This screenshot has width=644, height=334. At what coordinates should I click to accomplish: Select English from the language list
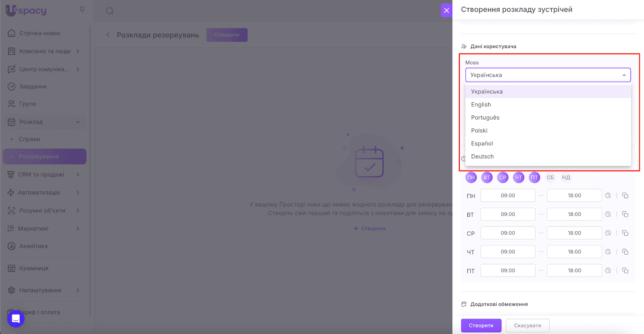[x=548, y=104]
